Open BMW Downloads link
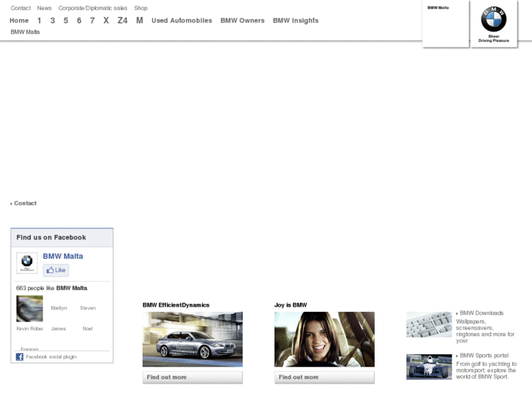Image resolution: width=532 pixels, height=399 pixels. pos(482,313)
